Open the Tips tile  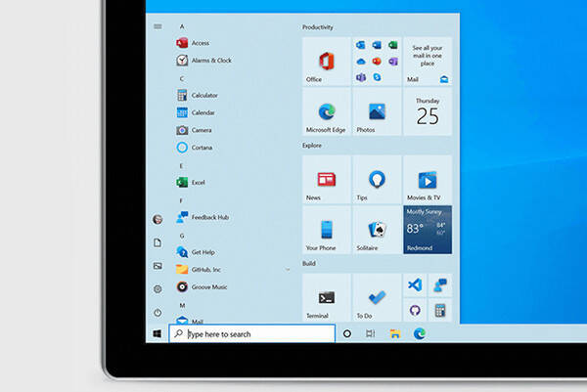(378, 180)
